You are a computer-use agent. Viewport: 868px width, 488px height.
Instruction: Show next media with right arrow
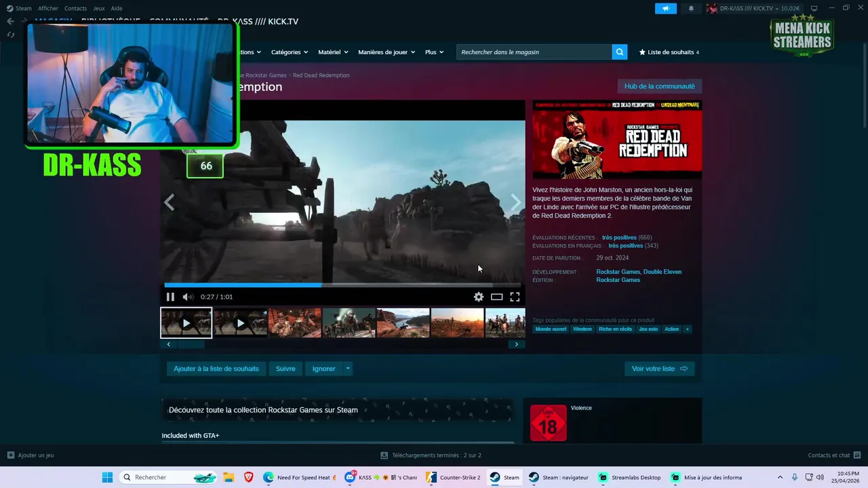pos(516,202)
